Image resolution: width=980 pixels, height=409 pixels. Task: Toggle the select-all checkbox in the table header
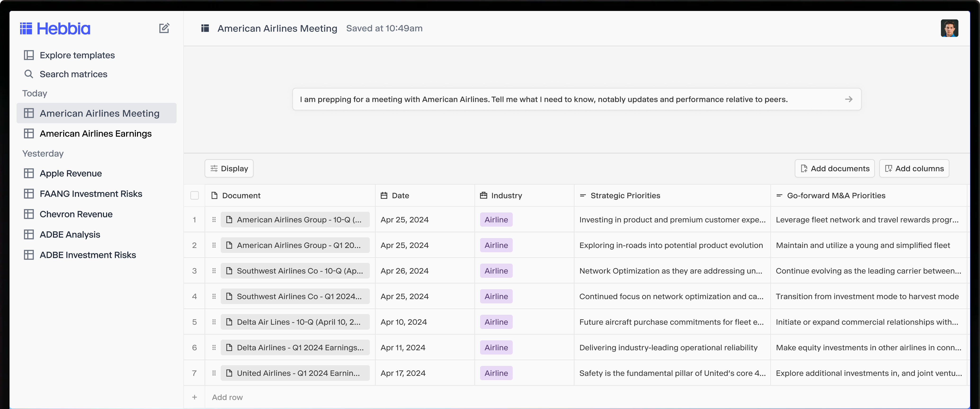click(194, 195)
